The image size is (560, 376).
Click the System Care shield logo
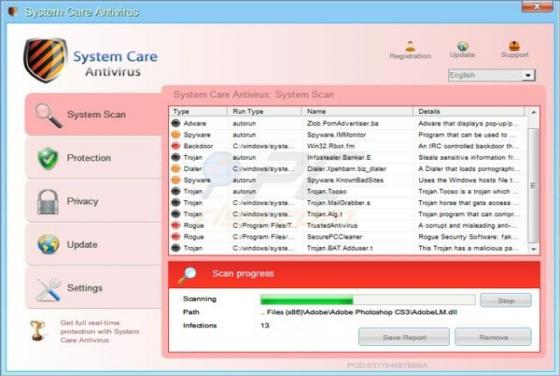click(45, 60)
